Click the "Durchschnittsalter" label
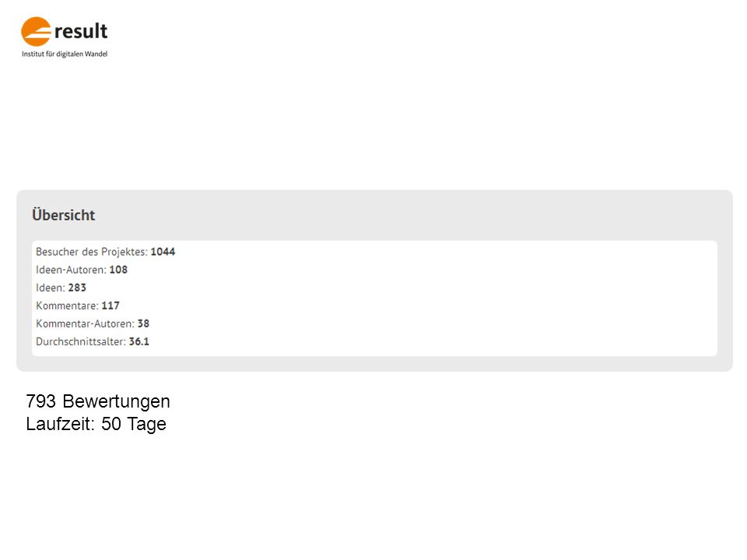The image size is (747, 560). coord(81,342)
